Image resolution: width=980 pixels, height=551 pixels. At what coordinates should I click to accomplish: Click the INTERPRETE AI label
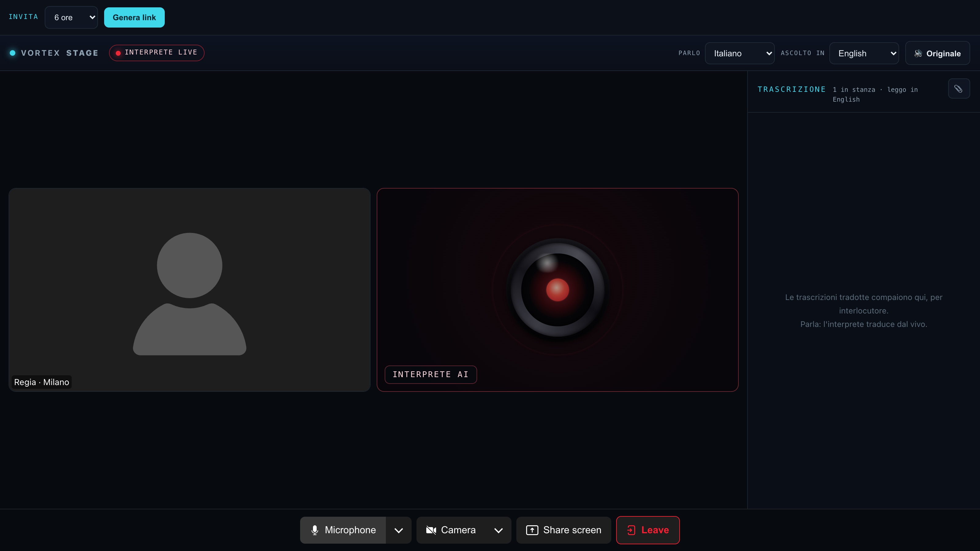pyautogui.click(x=431, y=375)
